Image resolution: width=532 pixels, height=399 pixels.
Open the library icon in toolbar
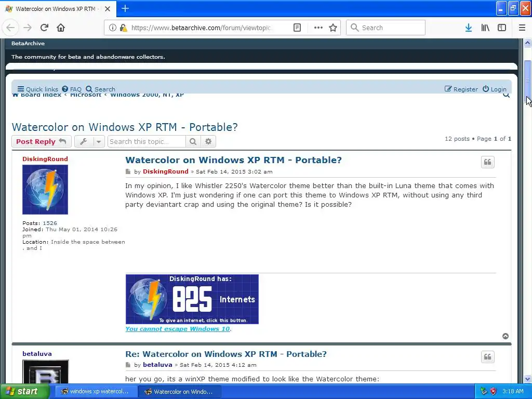485,28
